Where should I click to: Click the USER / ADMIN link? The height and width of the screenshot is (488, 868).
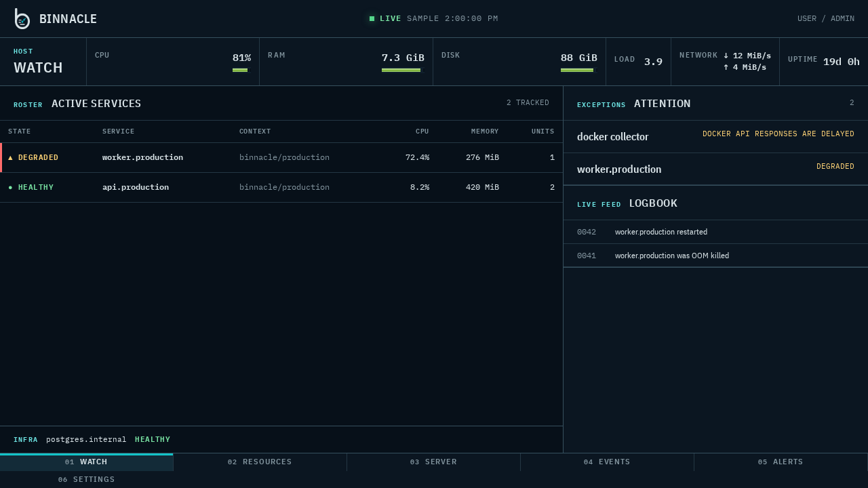pyautogui.click(x=826, y=19)
